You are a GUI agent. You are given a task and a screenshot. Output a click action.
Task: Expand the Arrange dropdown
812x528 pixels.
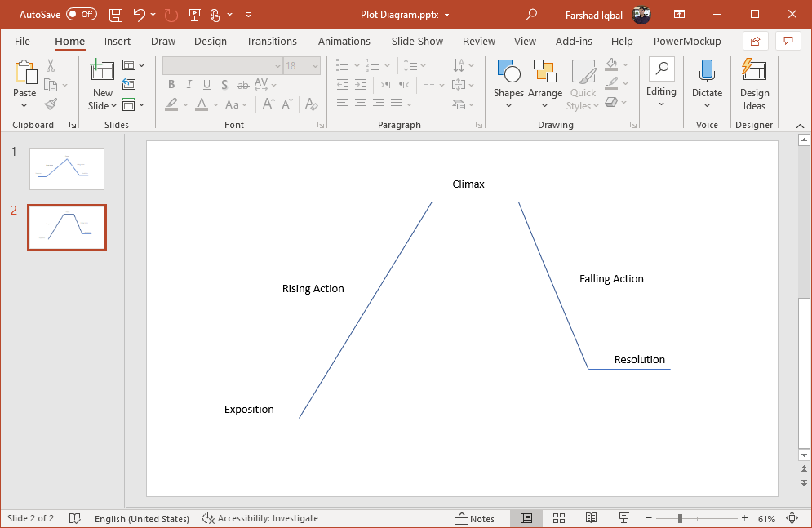tap(544, 105)
